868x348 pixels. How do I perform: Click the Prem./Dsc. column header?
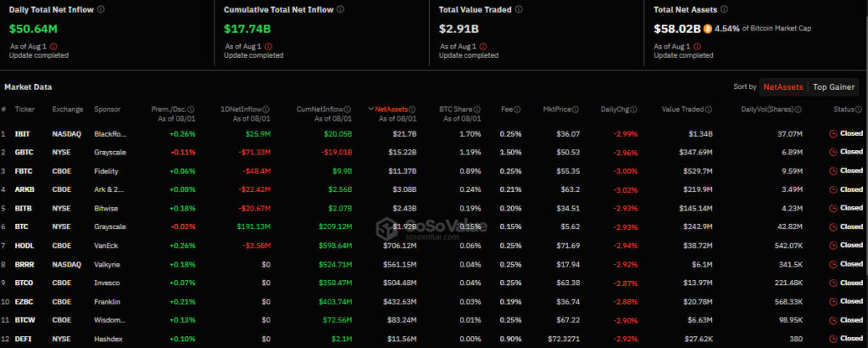pos(170,109)
